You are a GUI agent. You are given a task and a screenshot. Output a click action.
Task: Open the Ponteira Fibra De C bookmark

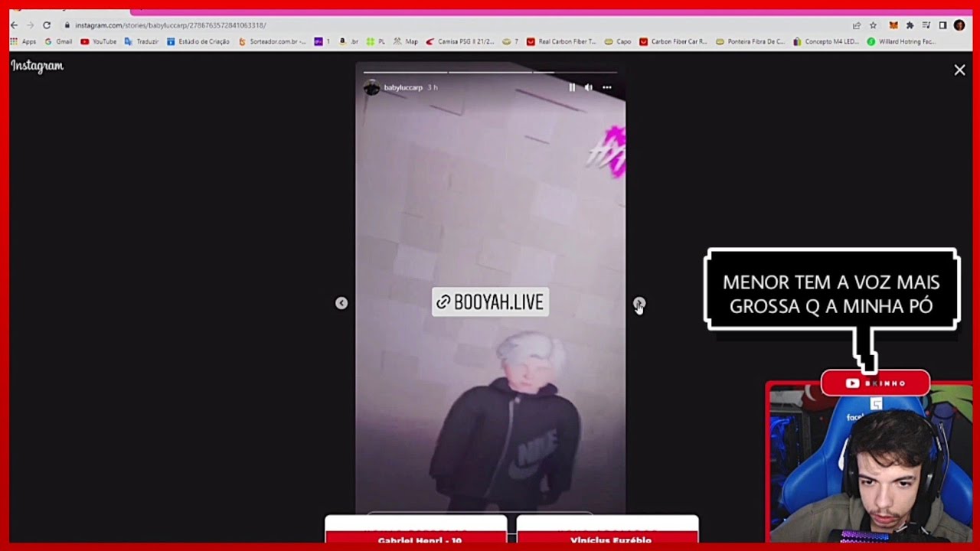pyautogui.click(x=750, y=41)
